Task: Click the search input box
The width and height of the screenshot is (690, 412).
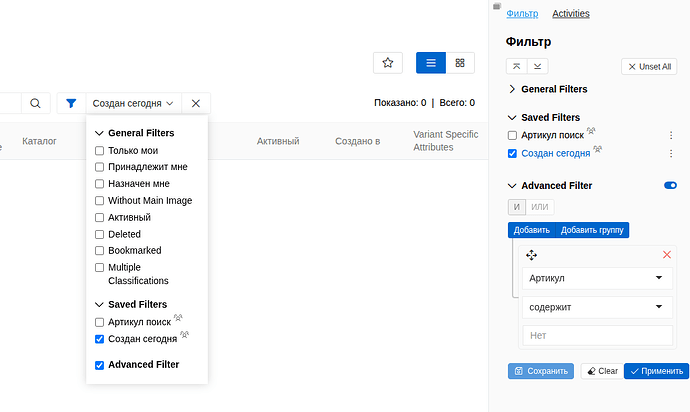Action: pos(10,103)
